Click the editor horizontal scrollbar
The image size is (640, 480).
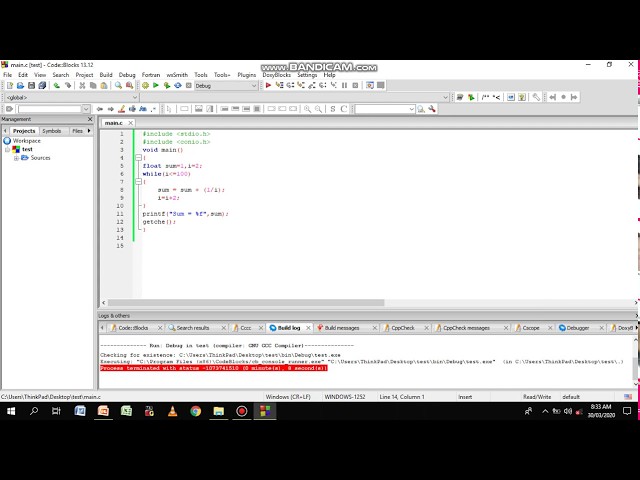[246, 302]
